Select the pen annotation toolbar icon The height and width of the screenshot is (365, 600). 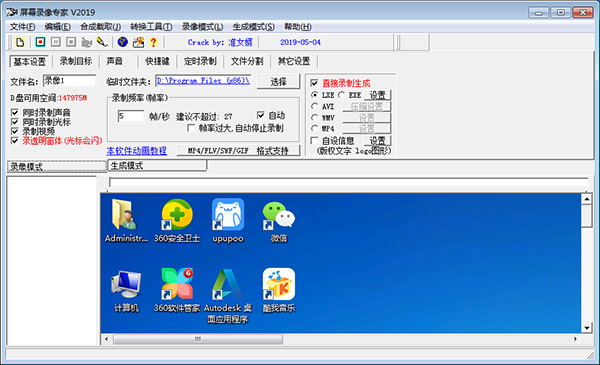click(x=102, y=42)
